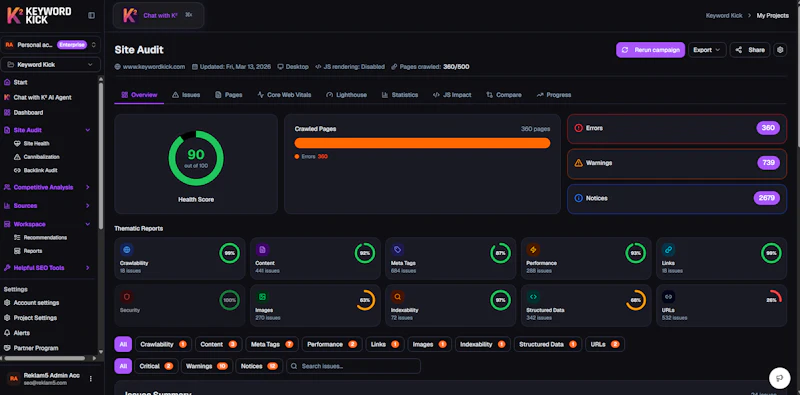Screen dimensions: 800x395
Task: Open the Errors card
Action: point(677,128)
